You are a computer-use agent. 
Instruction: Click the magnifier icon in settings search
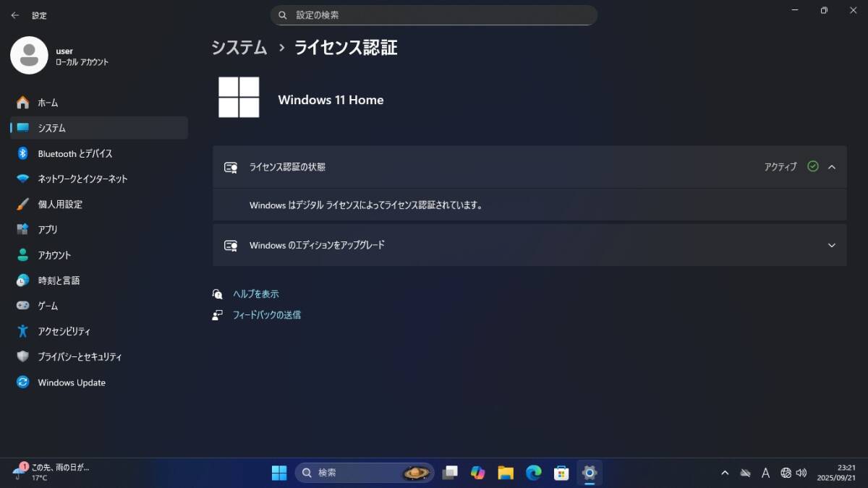[x=283, y=15]
